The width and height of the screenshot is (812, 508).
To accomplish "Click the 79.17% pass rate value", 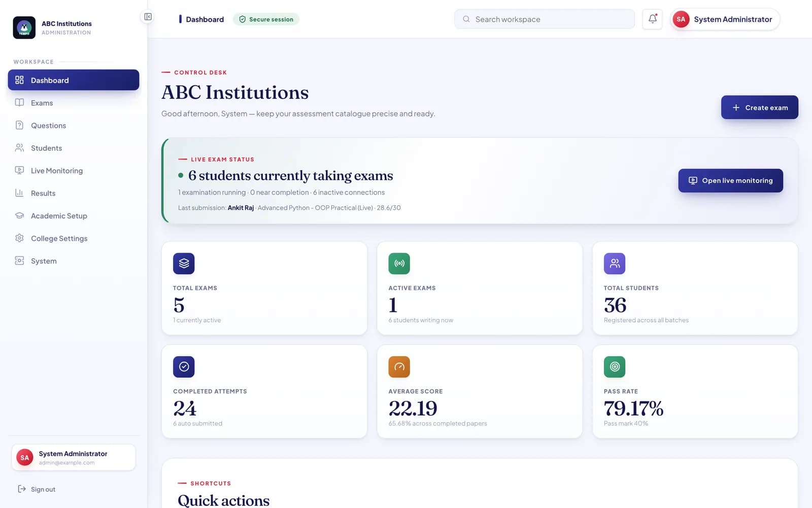I will coord(633,408).
